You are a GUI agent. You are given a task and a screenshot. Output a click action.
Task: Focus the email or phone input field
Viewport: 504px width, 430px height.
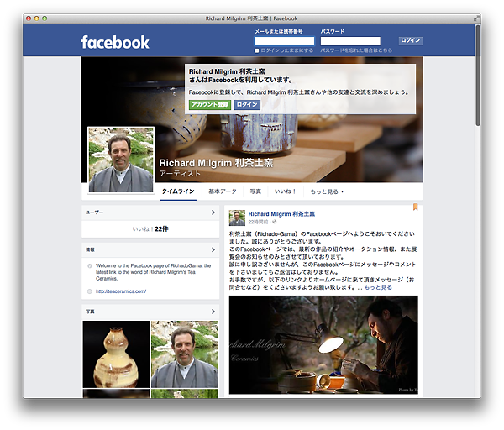click(x=285, y=41)
